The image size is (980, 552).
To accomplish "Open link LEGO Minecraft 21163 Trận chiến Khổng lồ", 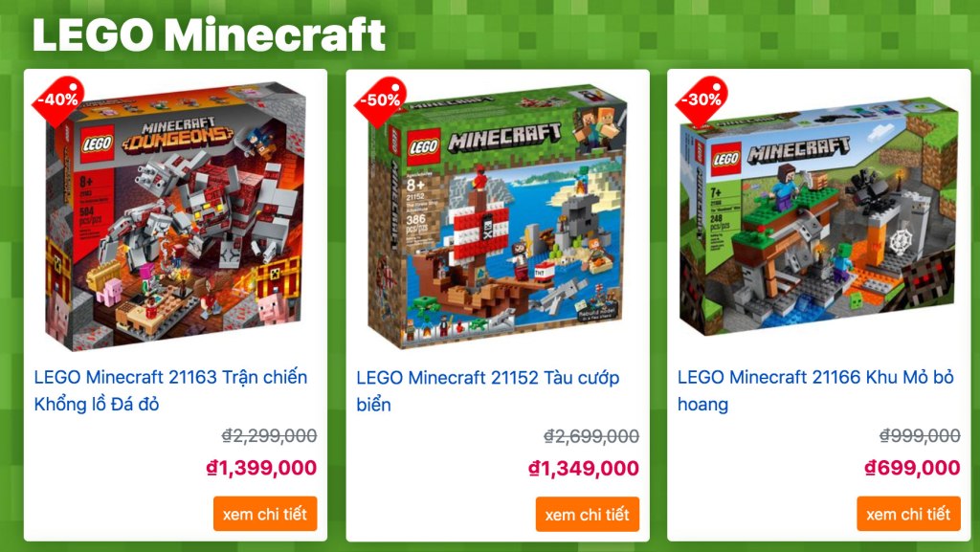I will coord(170,390).
